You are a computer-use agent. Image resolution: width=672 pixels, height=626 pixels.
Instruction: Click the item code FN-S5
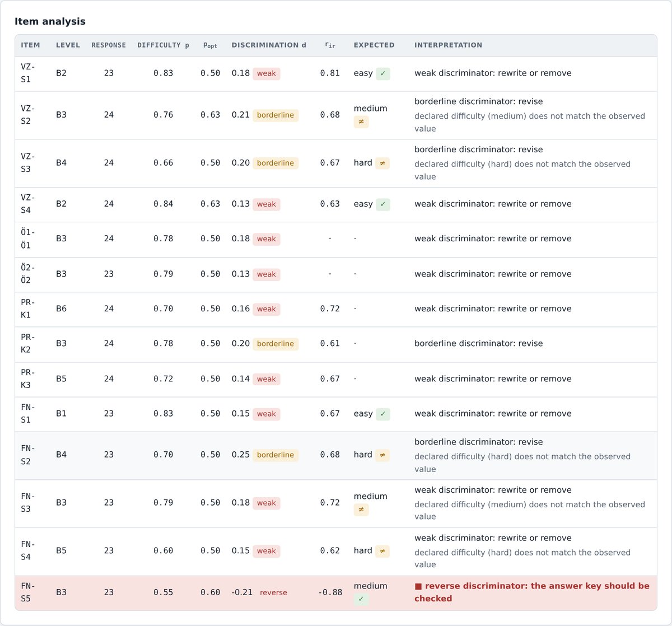[x=28, y=592]
